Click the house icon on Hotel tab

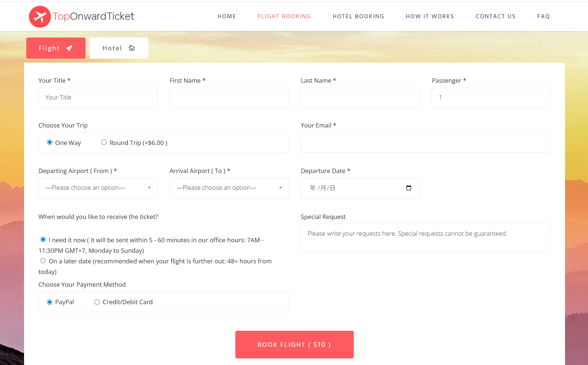[132, 48]
